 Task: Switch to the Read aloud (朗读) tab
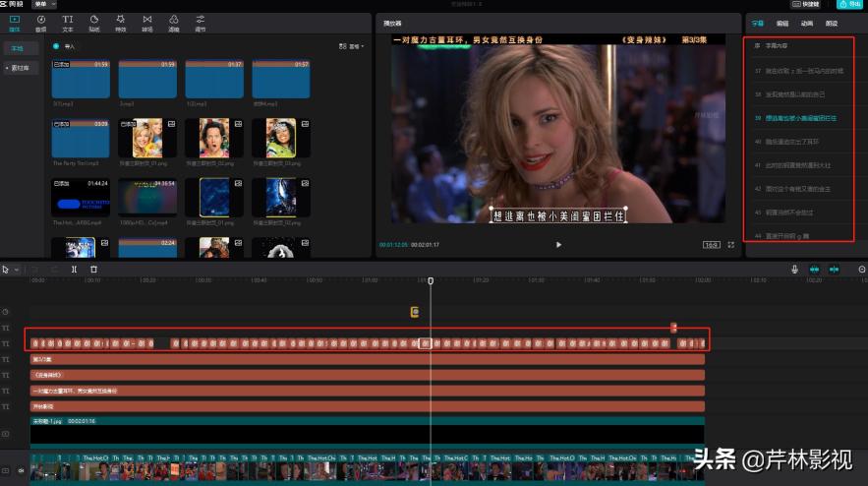coord(832,24)
